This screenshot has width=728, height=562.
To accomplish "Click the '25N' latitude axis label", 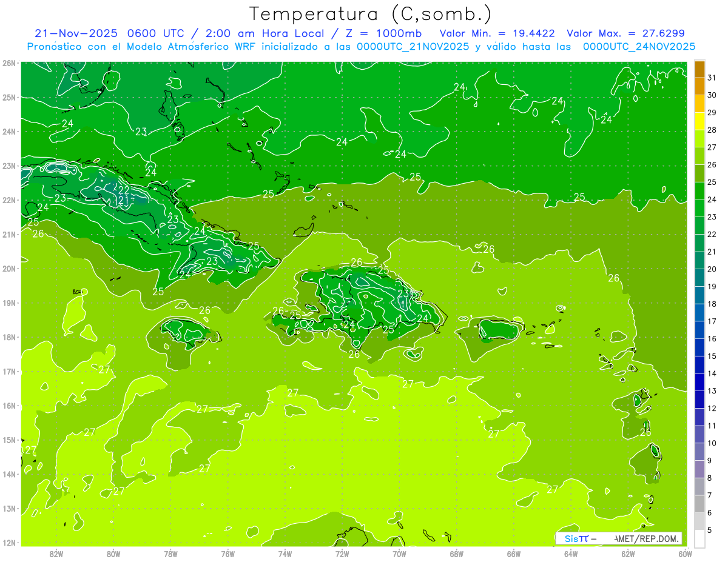I will (x=10, y=97).
